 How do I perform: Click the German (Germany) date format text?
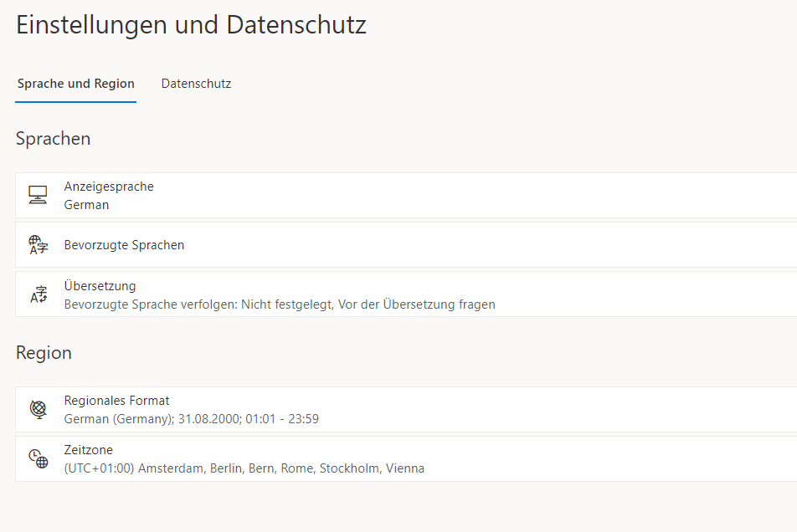coord(191,419)
